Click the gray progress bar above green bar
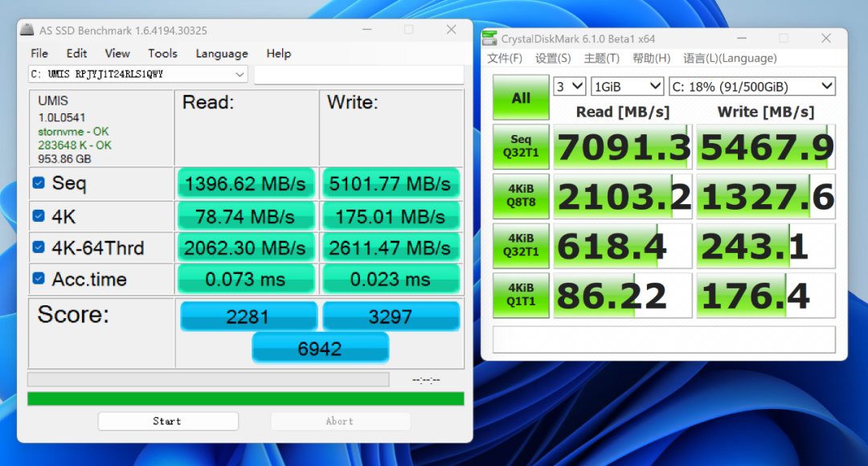The image size is (868, 466). (209, 380)
